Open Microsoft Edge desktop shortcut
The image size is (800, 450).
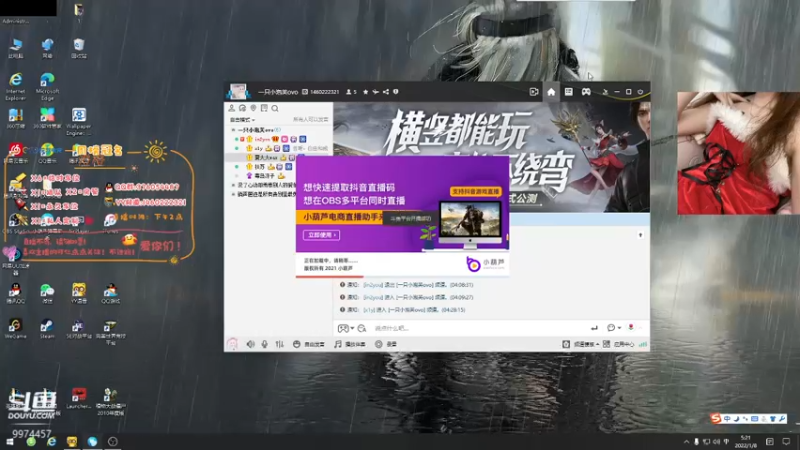(47, 86)
